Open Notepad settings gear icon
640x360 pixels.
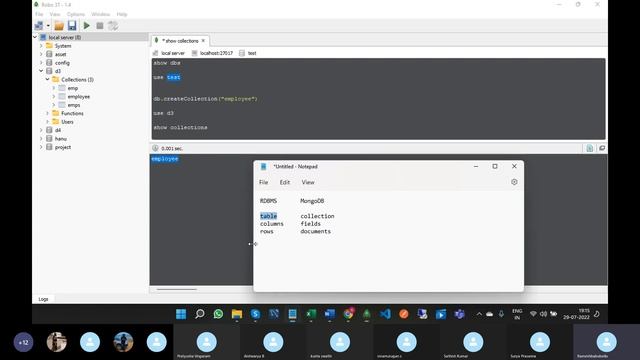514,182
